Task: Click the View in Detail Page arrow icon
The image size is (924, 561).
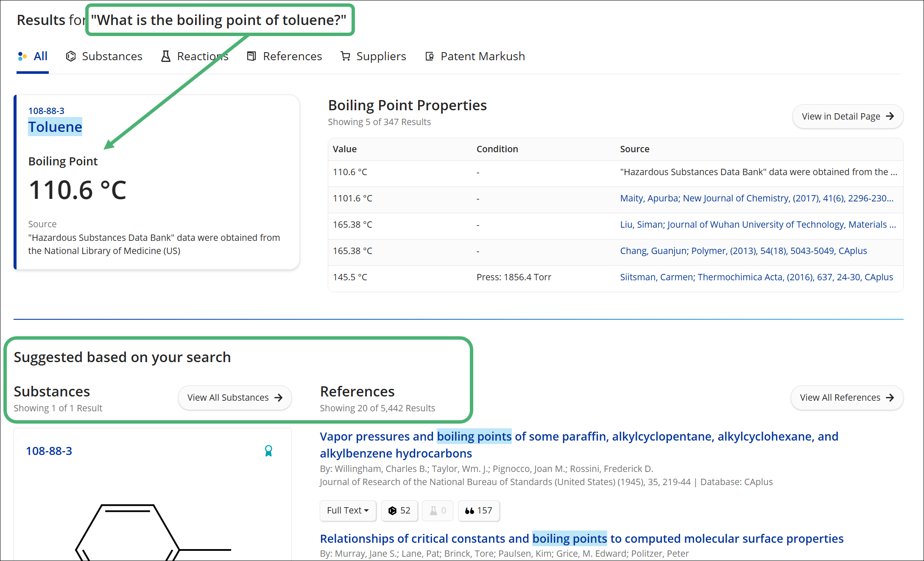Action: (890, 116)
